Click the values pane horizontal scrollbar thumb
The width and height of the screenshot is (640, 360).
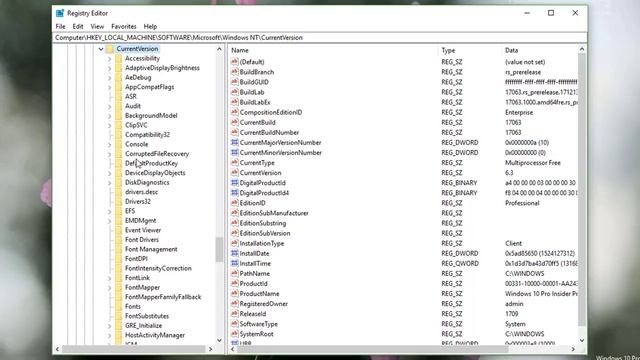coord(373,349)
